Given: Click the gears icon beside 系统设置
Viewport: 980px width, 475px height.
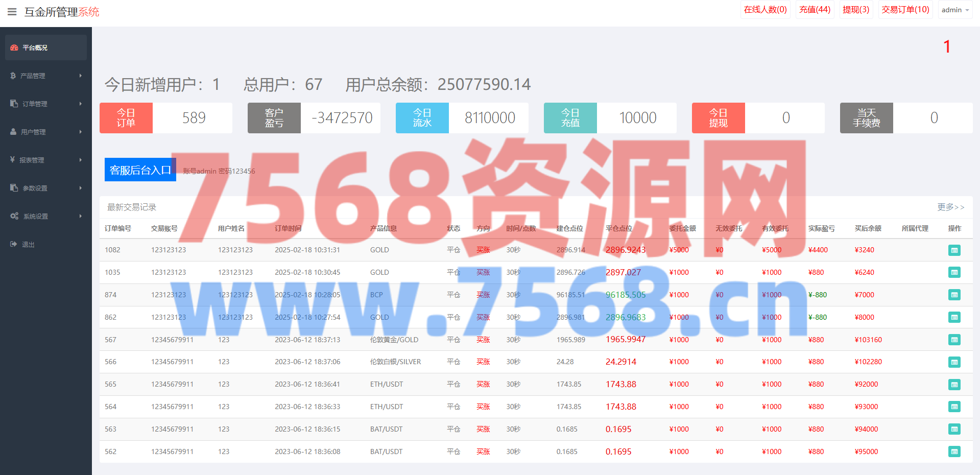Looking at the screenshot, I should coord(14,216).
